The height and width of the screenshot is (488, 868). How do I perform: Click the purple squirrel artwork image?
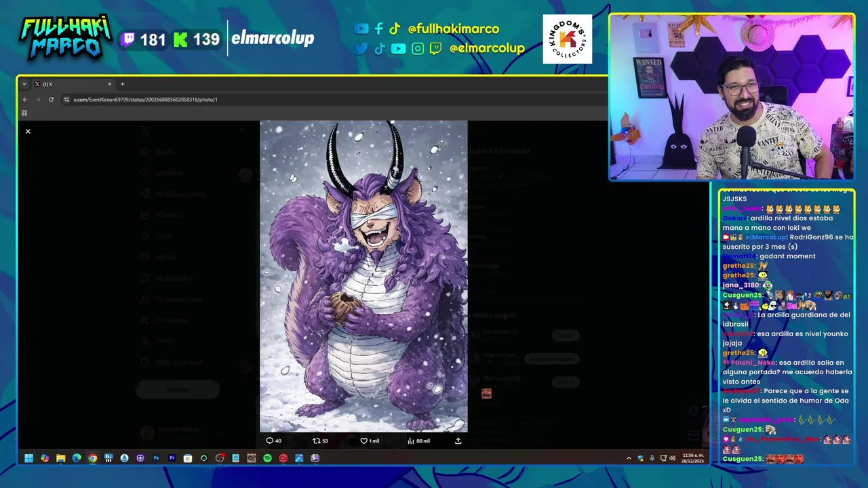tap(363, 276)
